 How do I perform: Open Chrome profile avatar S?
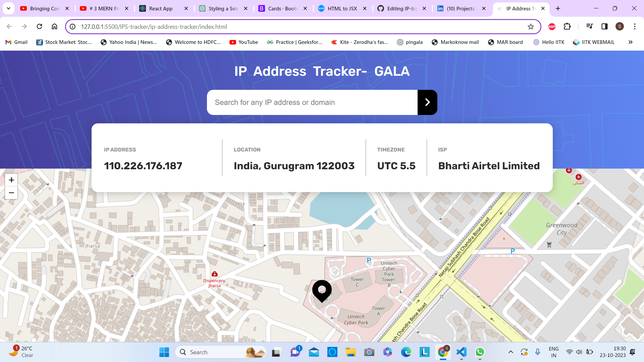tap(620, 26)
